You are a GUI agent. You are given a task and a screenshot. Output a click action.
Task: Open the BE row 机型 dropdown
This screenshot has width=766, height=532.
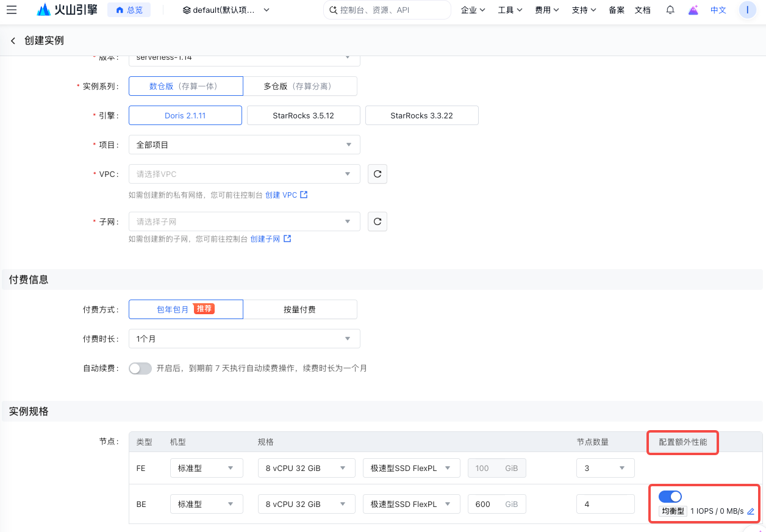207,504
